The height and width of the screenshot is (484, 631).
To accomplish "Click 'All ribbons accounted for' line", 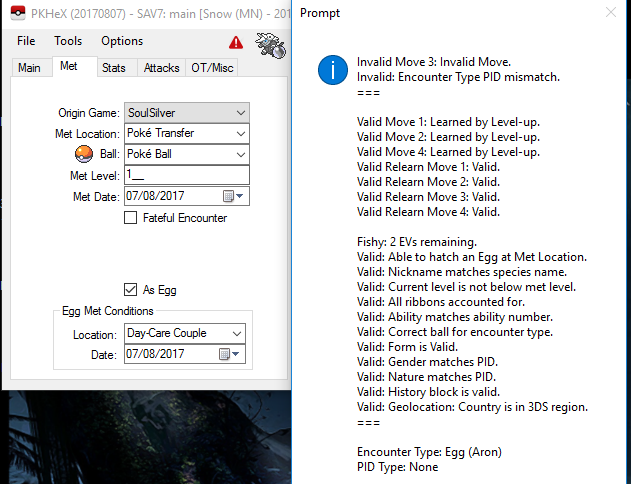I will (441, 302).
